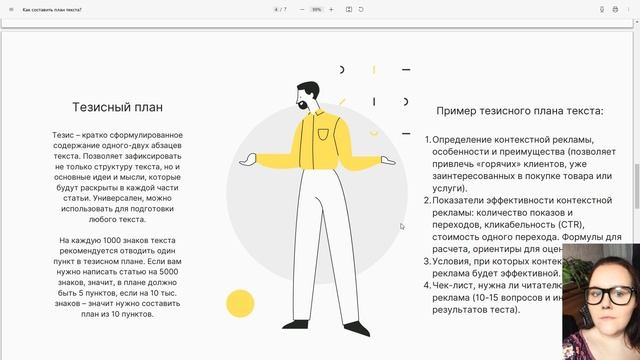This screenshot has width=640, height=360.
Task: Click list item 1 'Определение контекстной рекламы'
Action: 520,164
